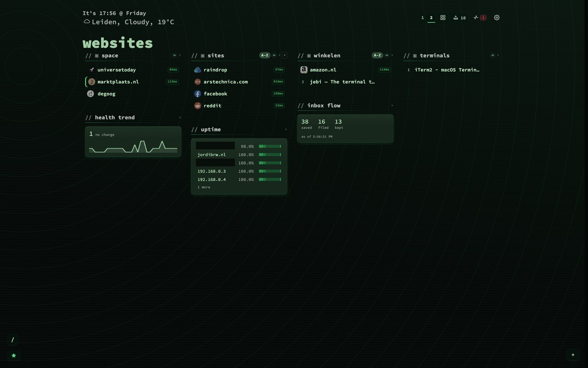Click the 113ms latency badge
Screen dimensions: 588x368
172,82
